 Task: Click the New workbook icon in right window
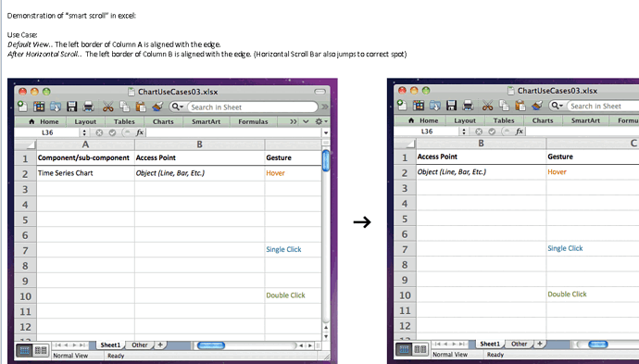402,106
